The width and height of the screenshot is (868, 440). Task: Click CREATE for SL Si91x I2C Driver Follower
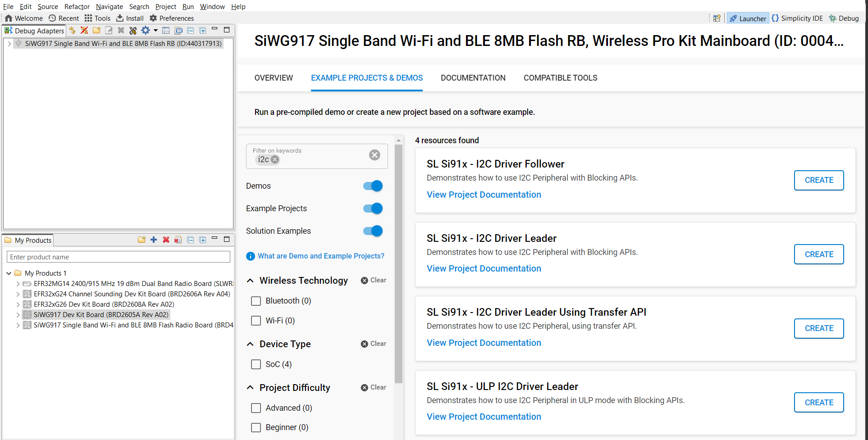818,180
